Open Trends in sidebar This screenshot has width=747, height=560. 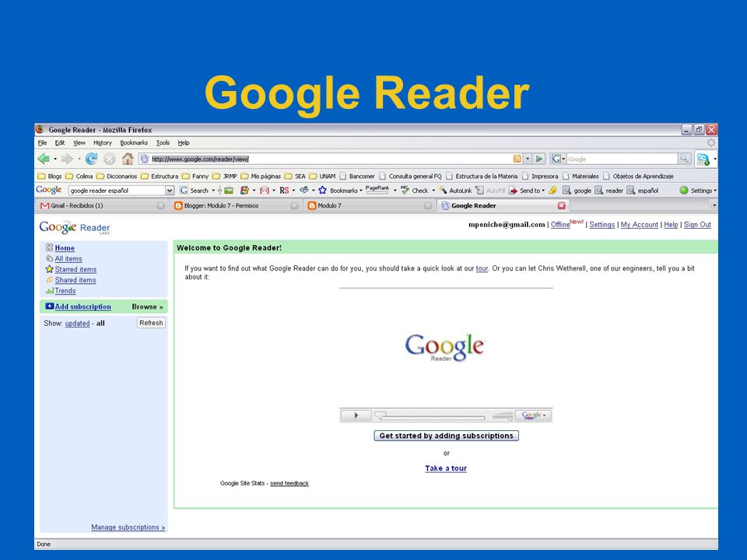pyautogui.click(x=65, y=290)
